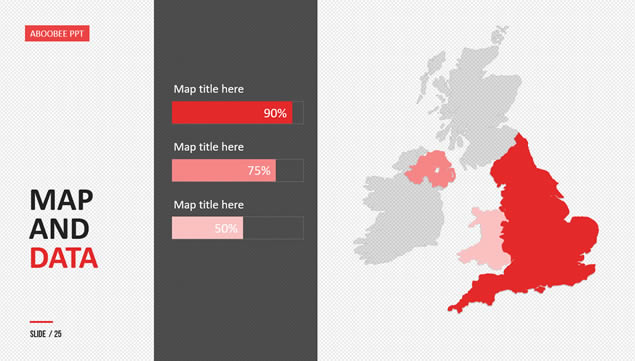
Task: Click the 90% value label text
Action: (275, 113)
